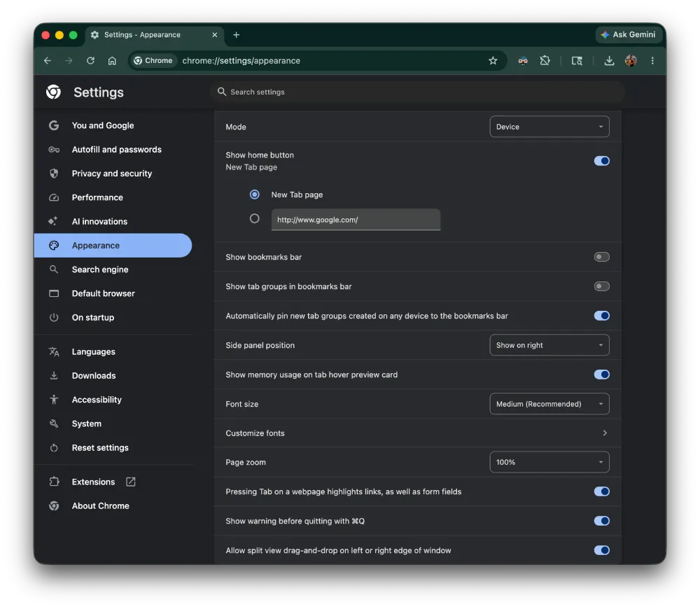Expand Customize fonts chevron
The width and height of the screenshot is (700, 609).
(x=605, y=433)
